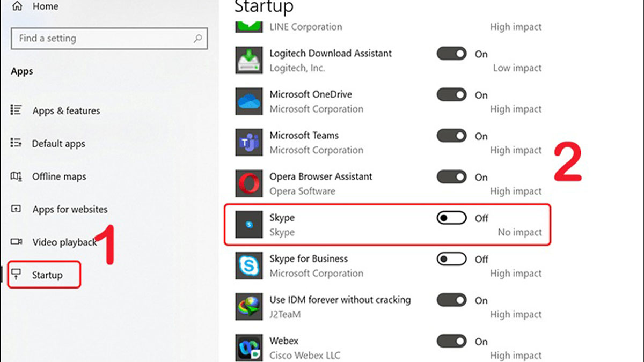This screenshot has height=362, width=644.
Task: Click the IDM app icon
Action: 249,307
